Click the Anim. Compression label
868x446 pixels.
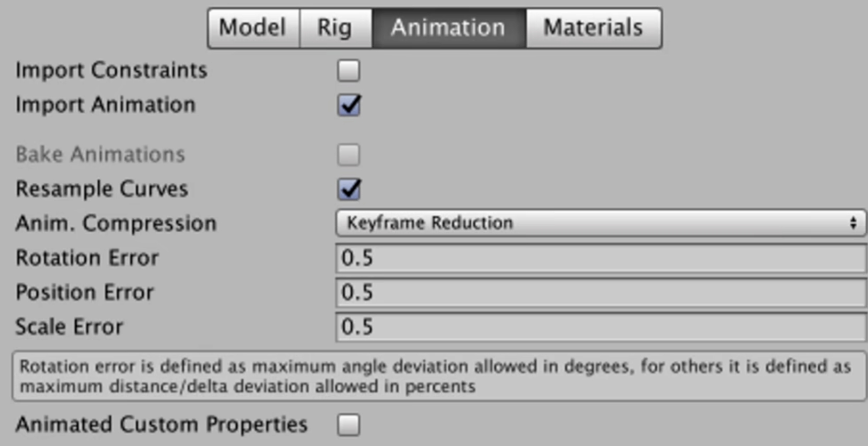(x=116, y=224)
